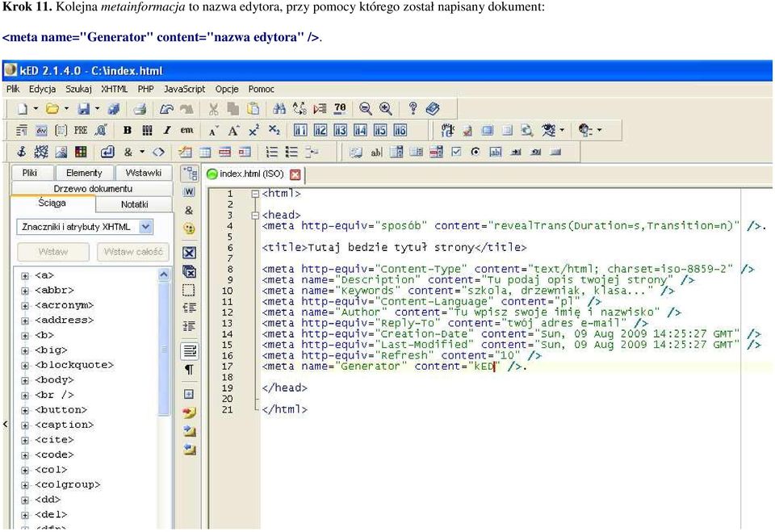The height and width of the screenshot is (532, 775).
Task: Cut selection using the scissors icon
Action: (213, 109)
